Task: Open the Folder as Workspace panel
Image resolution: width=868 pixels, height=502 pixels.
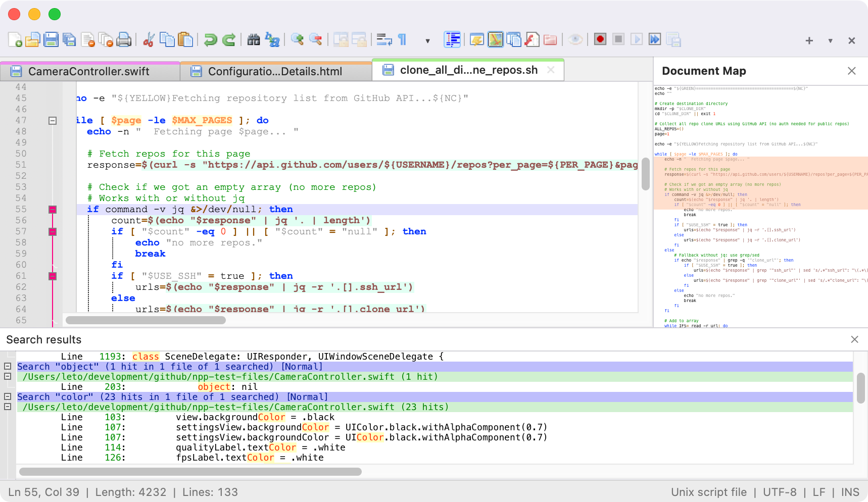Action: click(x=550, y=39)
